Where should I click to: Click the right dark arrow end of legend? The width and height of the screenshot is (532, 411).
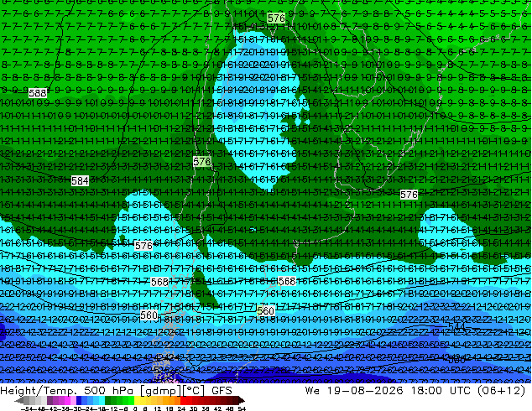click(242, 400)
